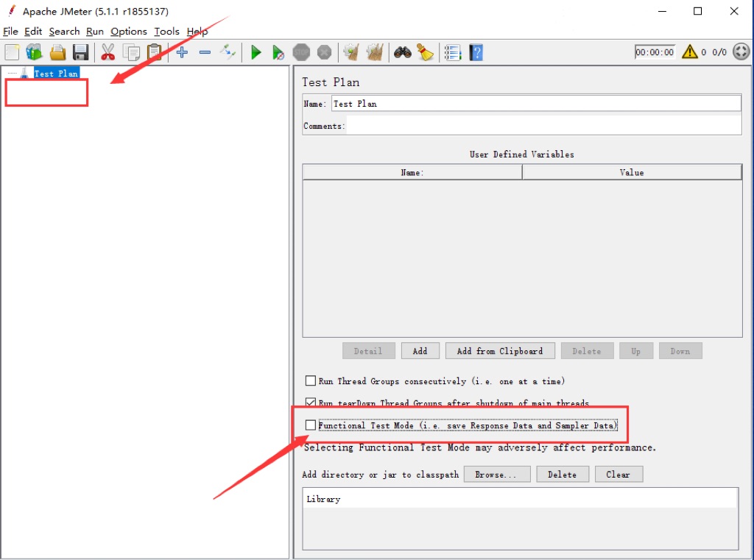Click the Value column header
Screen dimensions: 754x560
tap(632, 172)
